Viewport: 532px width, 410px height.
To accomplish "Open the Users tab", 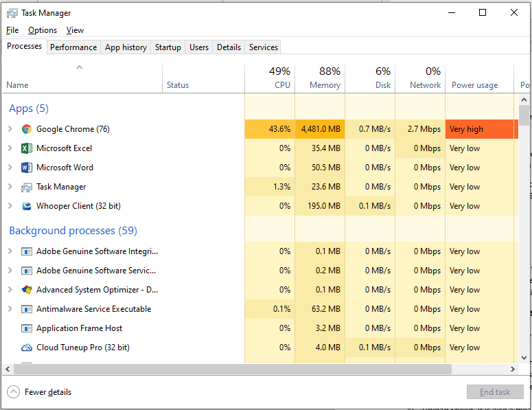I will pos(199,47).
